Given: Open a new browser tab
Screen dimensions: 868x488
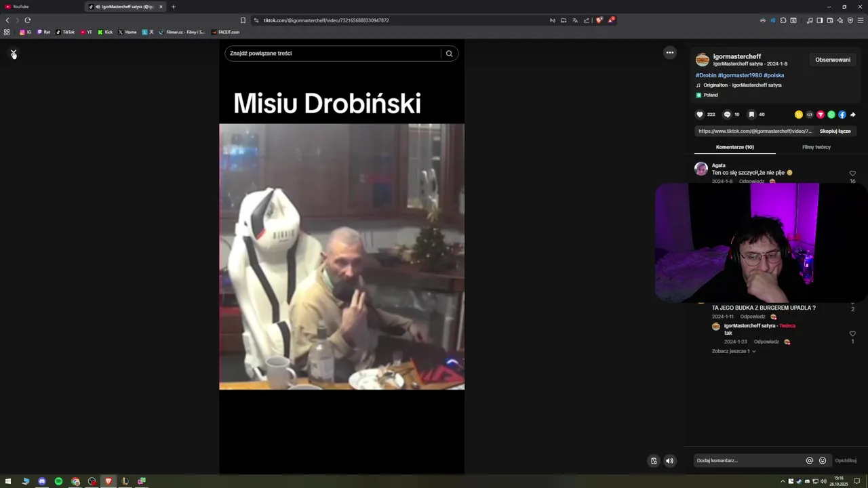Looking at the screenshot, I should click(x=174, y=7).
